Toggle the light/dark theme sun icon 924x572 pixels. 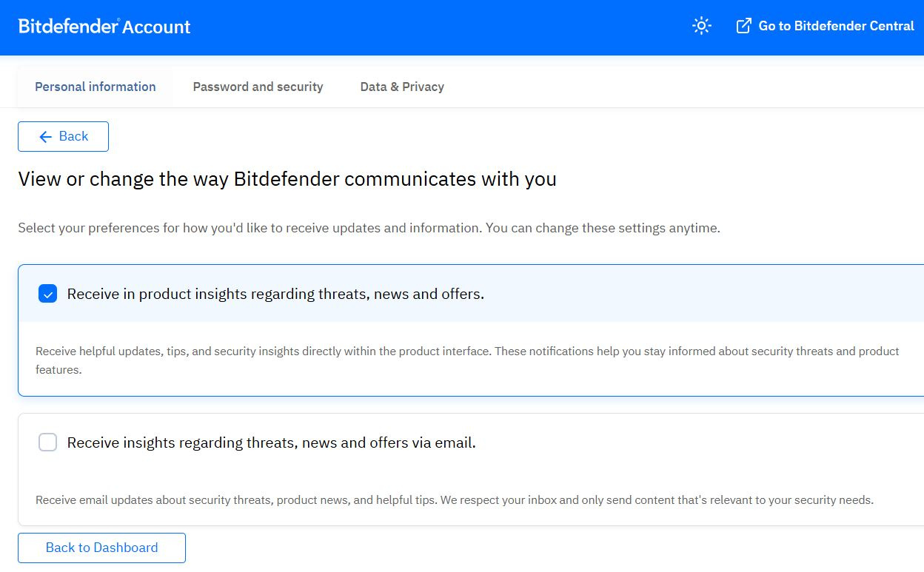(701, 26)
